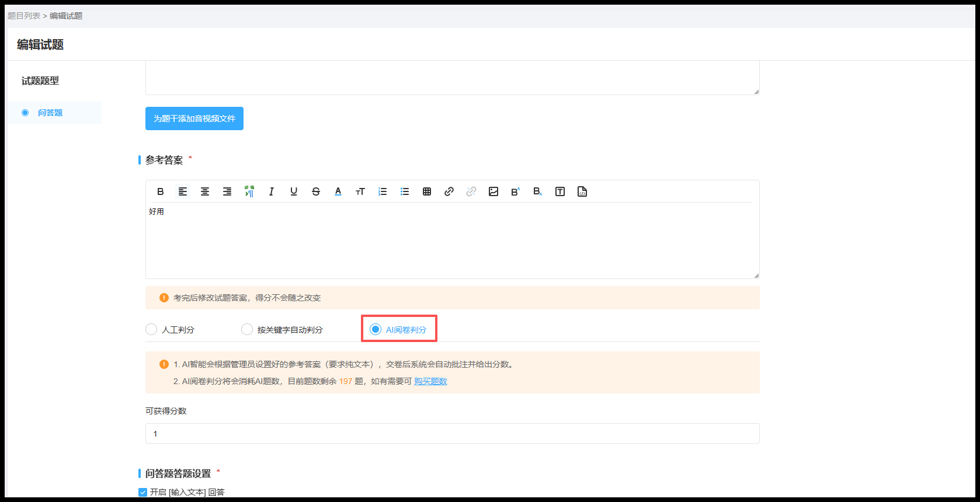980x502 pixels.
Task: Insert a bulleted list
Action: [x=405, y=191]
